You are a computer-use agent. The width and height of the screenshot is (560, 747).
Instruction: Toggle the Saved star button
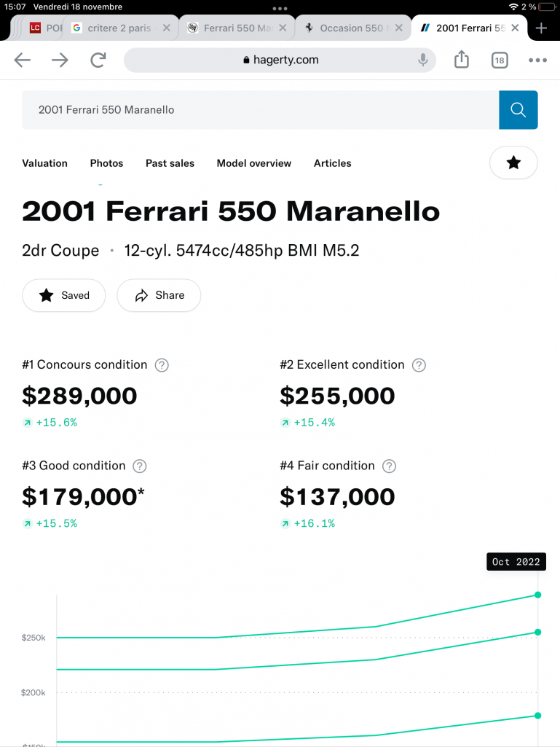[64, 295]
